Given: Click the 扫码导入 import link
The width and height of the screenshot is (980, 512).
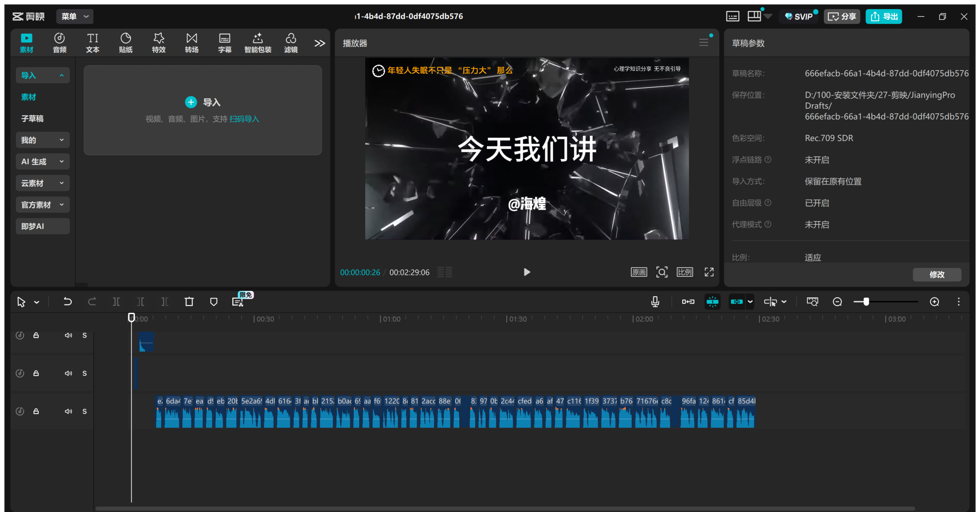Looking at the screenshot, I should click(x=245, y=119).
